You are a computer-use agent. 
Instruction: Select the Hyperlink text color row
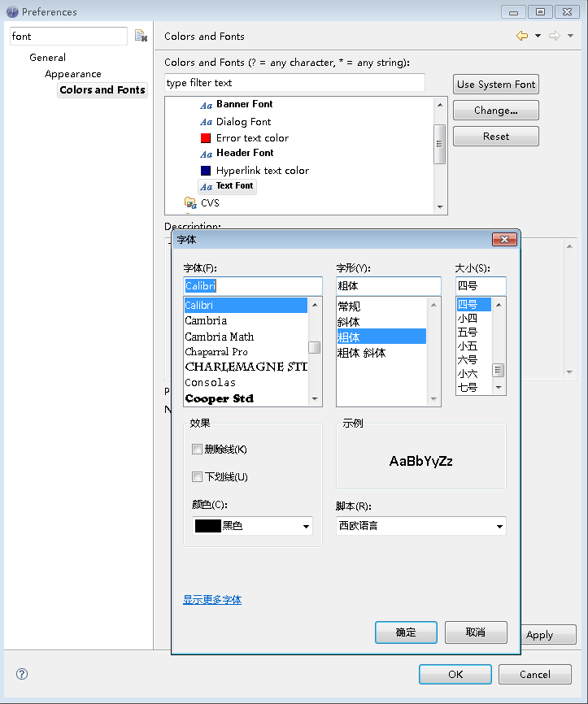(x=255, y=171)
